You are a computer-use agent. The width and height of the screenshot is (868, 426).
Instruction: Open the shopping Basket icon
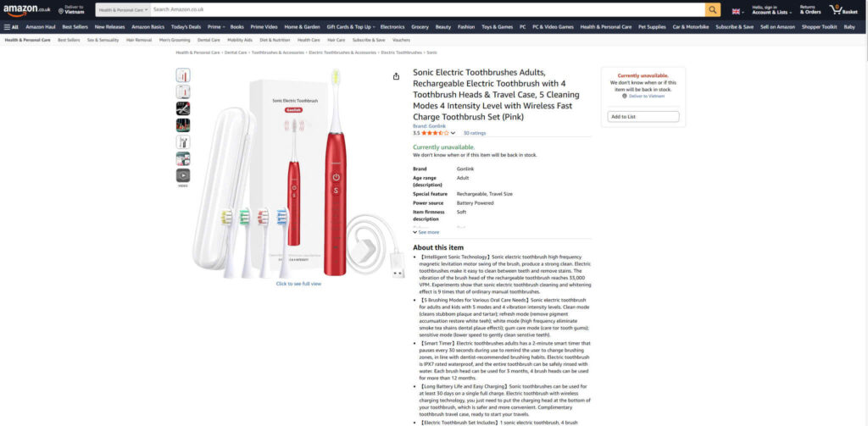(843, 10)
